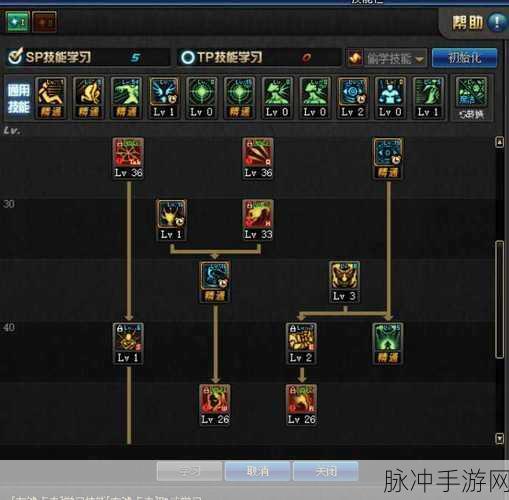Click the level 30 row marker
The image size is (509, 500).
tap(9, 204)
